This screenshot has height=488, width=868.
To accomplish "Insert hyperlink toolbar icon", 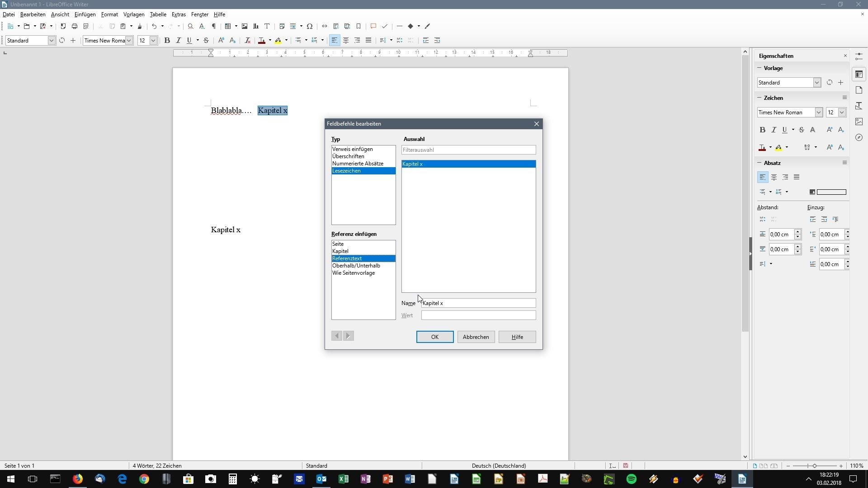I will coord(325,26).
